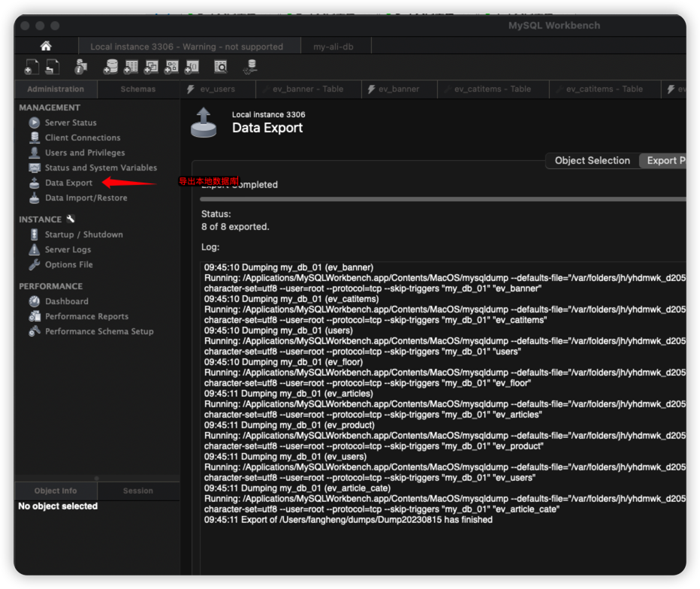Click log line 'Dumping my_db_01 (ev_product)'
700x589 pixels.
click(x=289, y=425)
